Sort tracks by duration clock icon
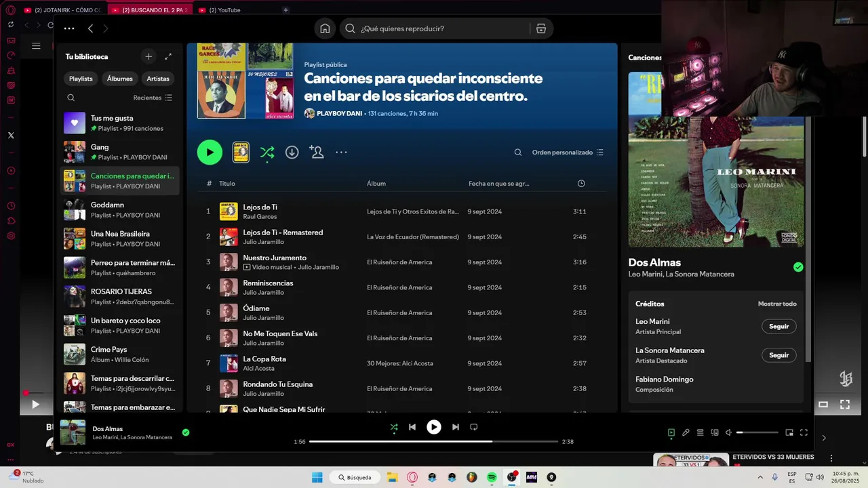 [x=581, y=184]
